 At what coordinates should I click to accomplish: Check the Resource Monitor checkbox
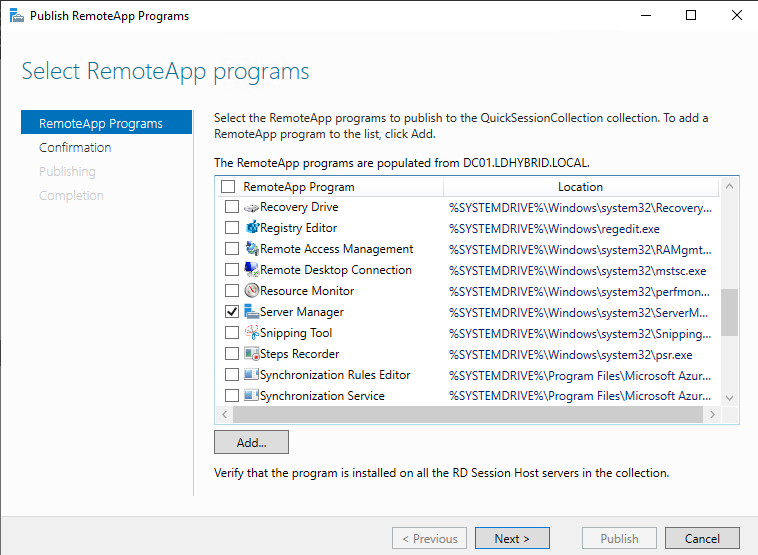click(x=232, y=291)
